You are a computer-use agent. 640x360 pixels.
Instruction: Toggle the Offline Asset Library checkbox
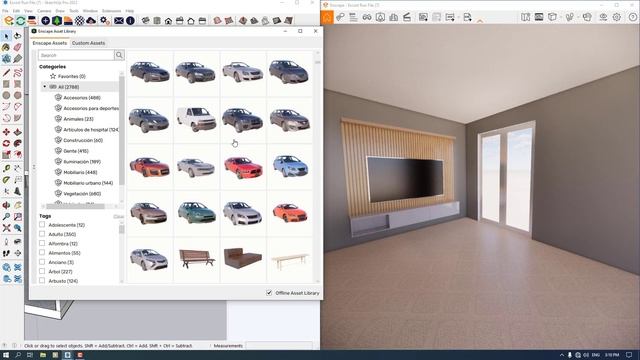[x=269, y=293]
